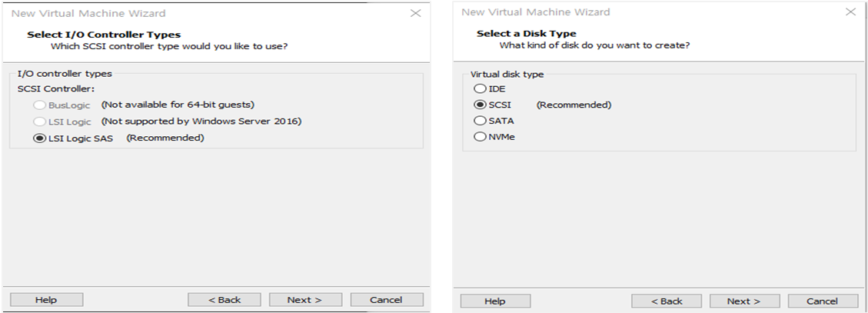
Task: Select IDE as the virtual disk type
Action: pyautogui.click(x=481, y=89)
